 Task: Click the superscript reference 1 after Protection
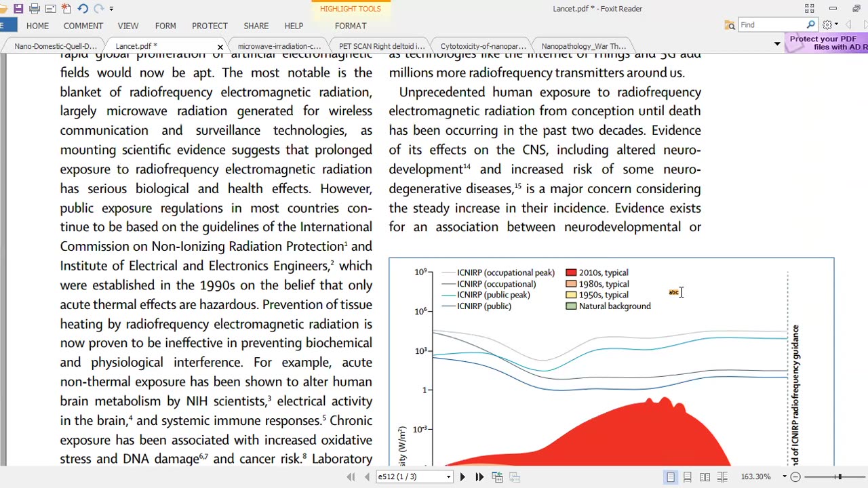[x=346, y=243]
